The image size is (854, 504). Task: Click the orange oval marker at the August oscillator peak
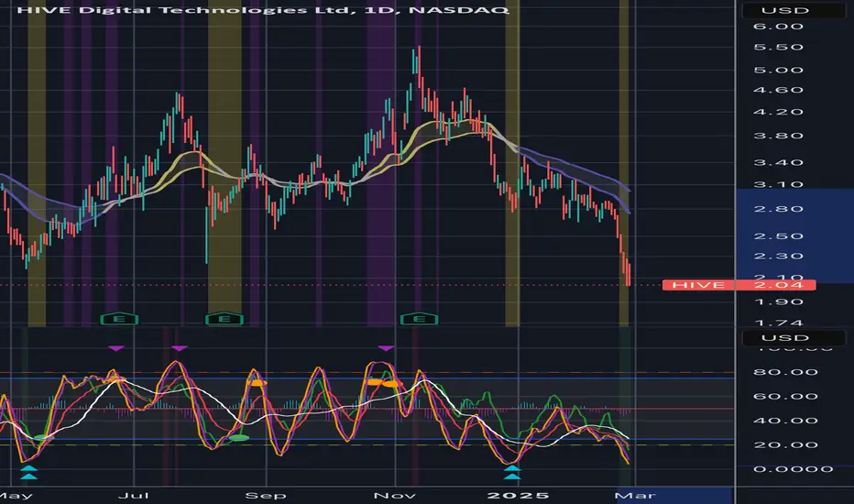pyautogui.click(x=256, y=383)
